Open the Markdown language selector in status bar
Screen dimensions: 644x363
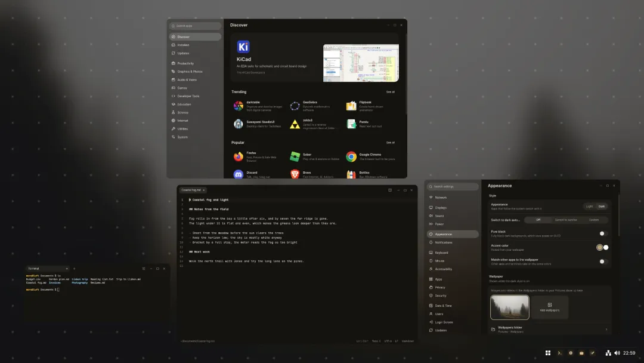click(x=408, y=342)
